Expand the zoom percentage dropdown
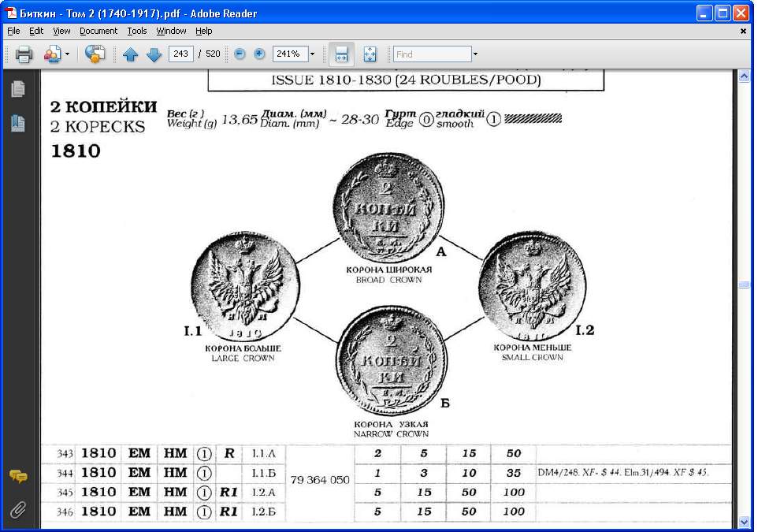 (312, 54)
